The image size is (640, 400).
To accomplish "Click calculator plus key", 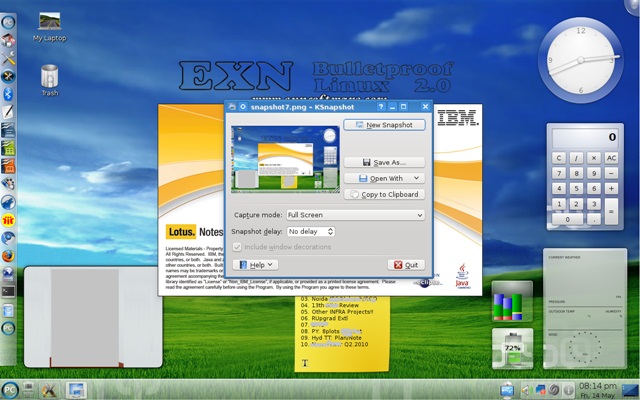I will pos(611,188).
